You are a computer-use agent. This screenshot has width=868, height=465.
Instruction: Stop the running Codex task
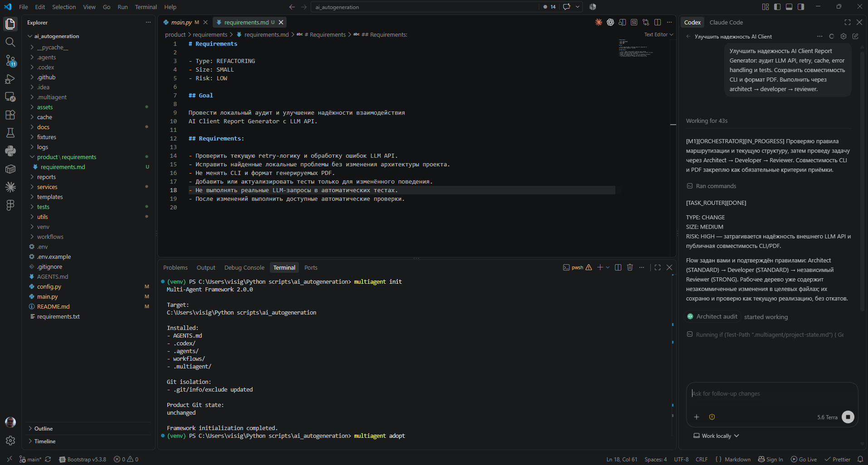tap(848, 417)
